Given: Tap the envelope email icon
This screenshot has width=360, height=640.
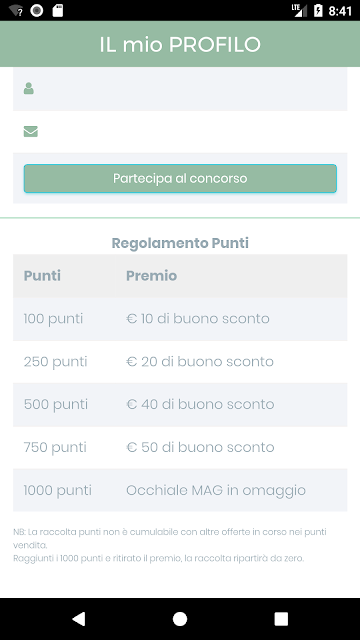Looking at the screenshot, I should coord(31,131).
